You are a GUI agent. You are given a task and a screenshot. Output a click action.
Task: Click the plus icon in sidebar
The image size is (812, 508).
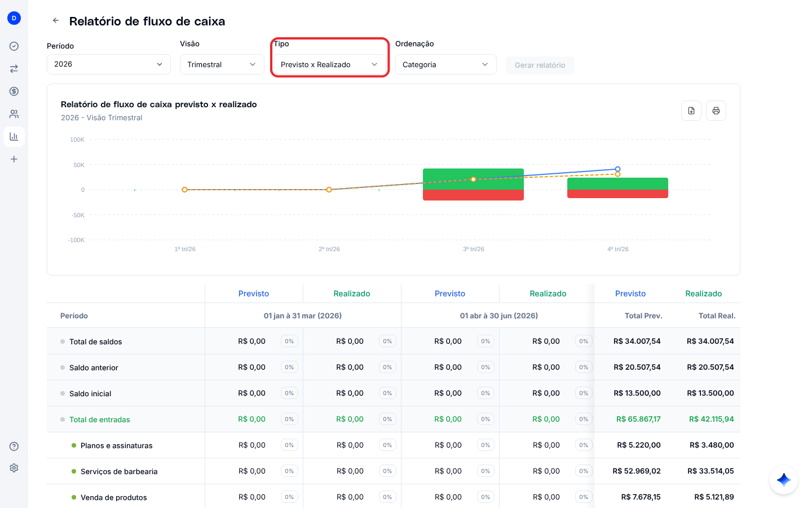tap(14, 159)
